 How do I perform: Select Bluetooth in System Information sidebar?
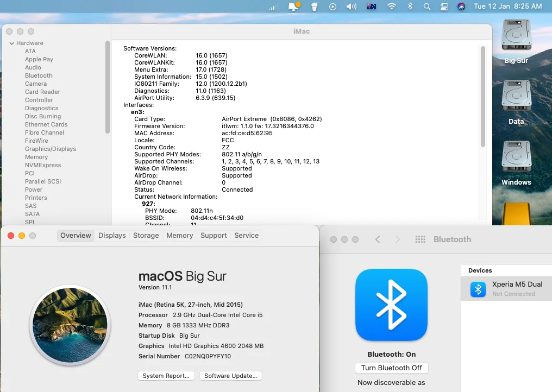coord(39,75)
